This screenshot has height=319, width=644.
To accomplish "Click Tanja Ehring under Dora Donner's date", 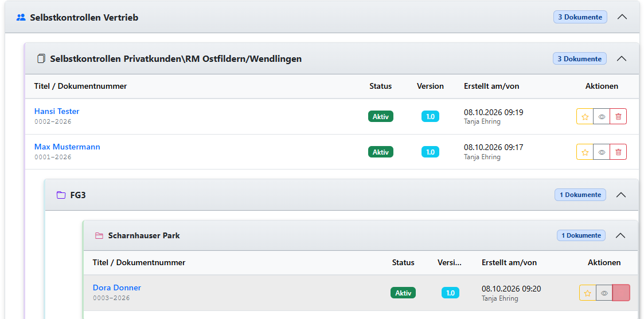I will pos(500,298).
